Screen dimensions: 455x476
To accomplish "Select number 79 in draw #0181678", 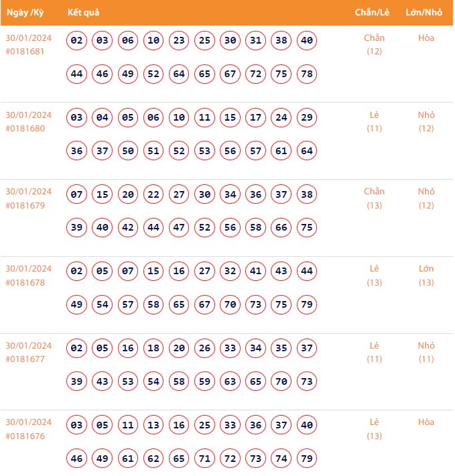I will (307, 304).
